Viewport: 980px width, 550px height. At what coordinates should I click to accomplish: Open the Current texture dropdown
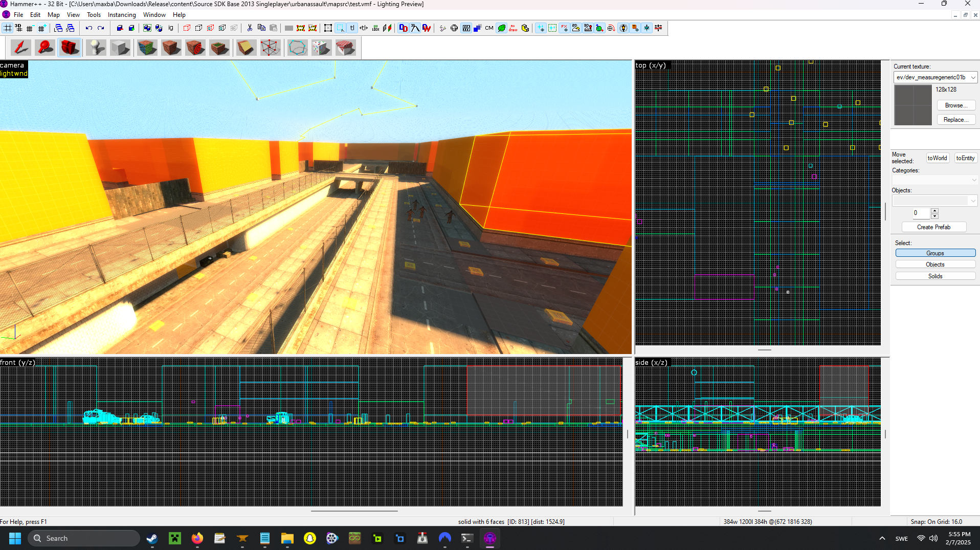point(936,77)
